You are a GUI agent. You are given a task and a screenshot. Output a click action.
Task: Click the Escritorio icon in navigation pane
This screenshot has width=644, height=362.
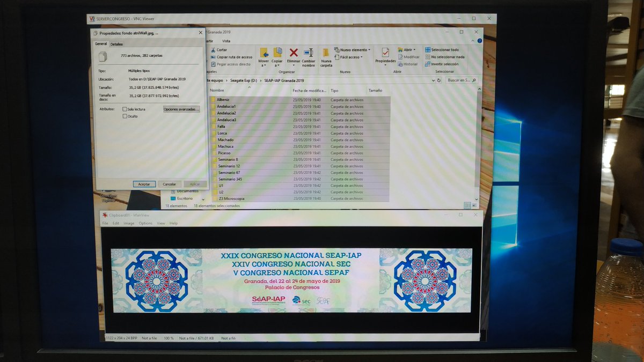(173, 198)
